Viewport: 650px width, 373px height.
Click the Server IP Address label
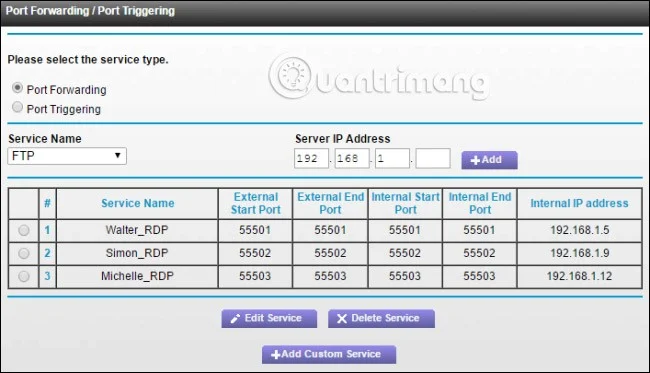342,139
